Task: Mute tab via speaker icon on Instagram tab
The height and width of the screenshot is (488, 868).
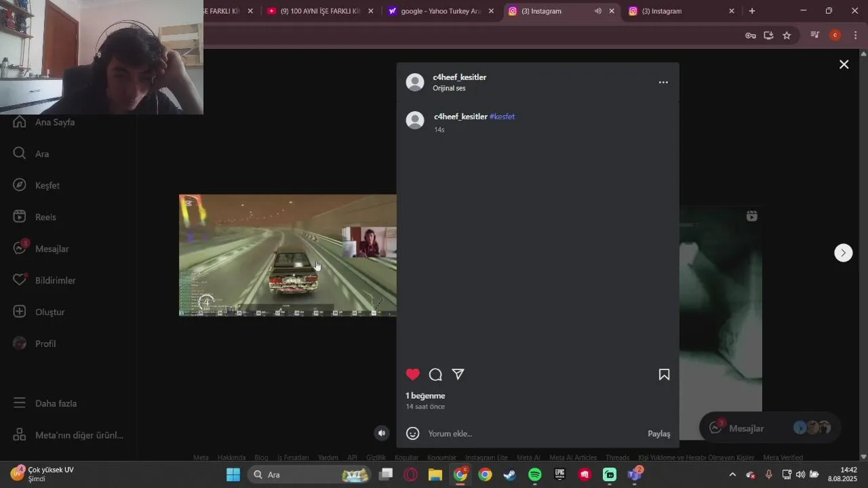Action: point(598,11)
